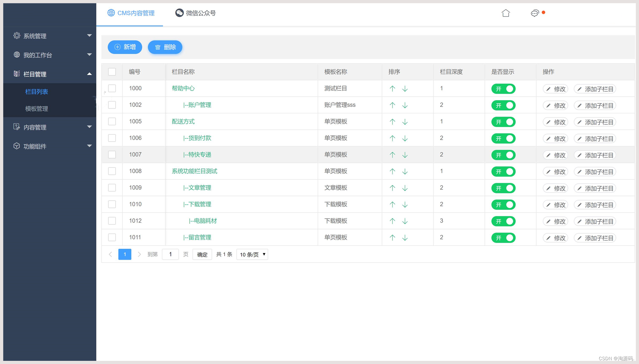Click the 删除 button
The height and width of the screenshot is (364, 639).
click(165, 47)
